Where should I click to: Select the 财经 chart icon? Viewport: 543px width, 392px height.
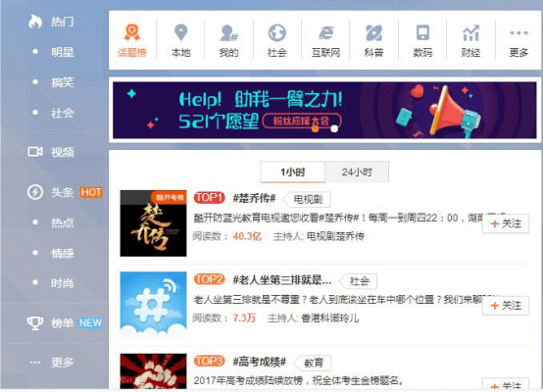point(470,33)
